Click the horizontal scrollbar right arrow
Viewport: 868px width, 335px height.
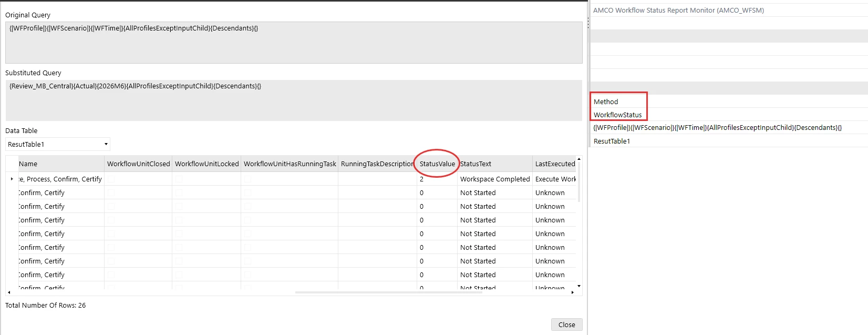click(x=572, y=292)
